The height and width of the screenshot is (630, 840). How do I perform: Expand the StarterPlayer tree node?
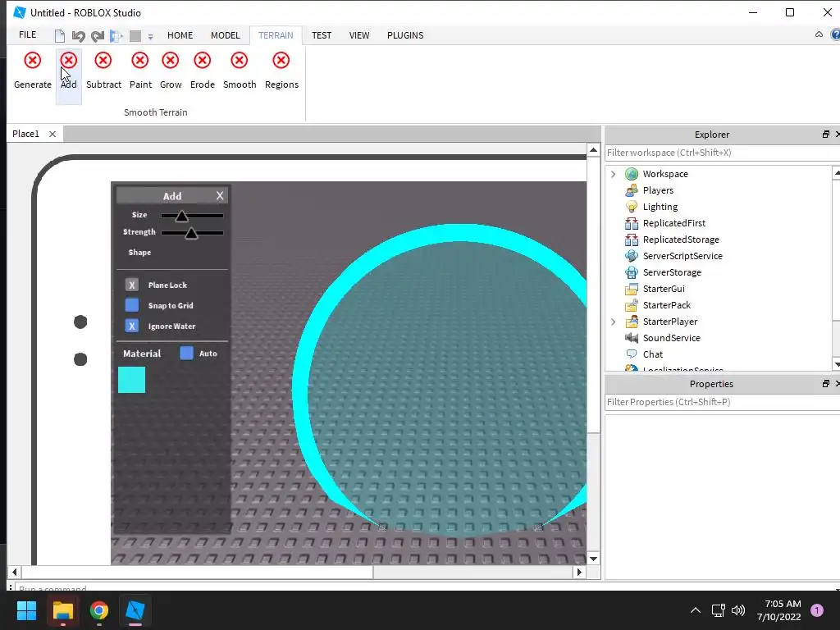tap(614, 322)
